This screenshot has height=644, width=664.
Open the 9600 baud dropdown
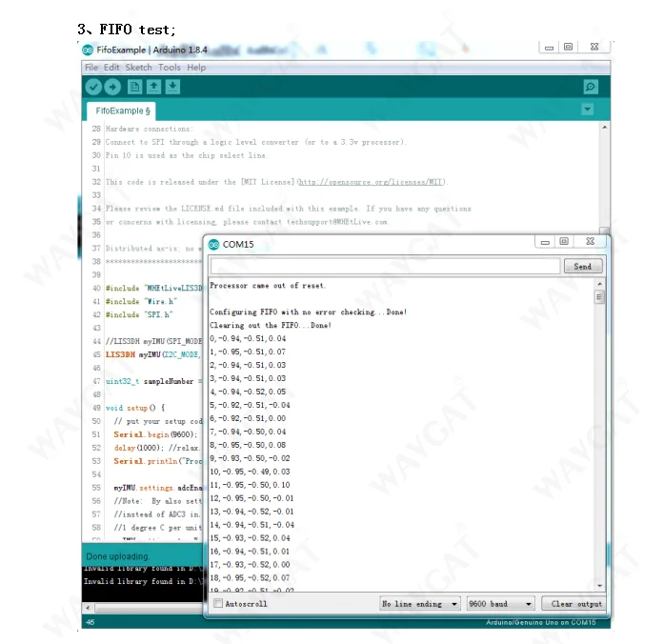pos(500,604)
